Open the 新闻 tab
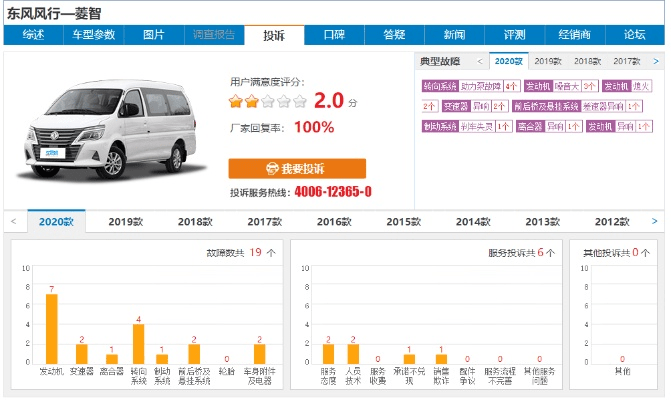The width and height of the screenshot is (671, 400). [x=454, y=35]
